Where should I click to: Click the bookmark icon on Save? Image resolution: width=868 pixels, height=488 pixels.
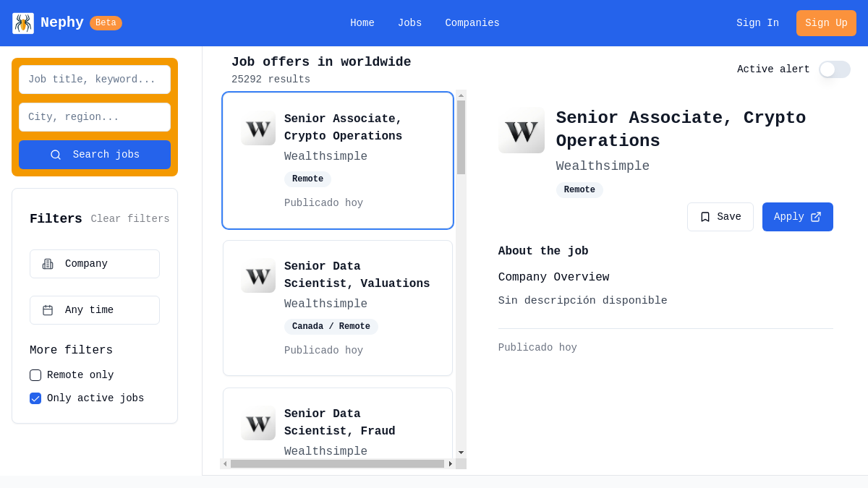tap(705, 217)
